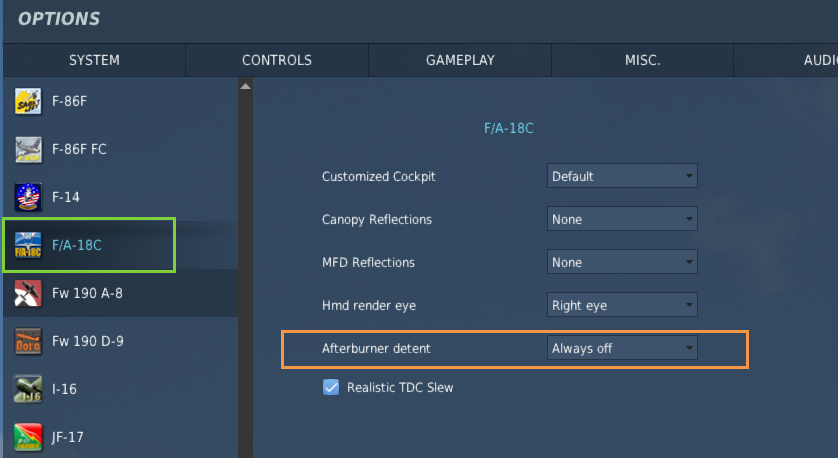This screenshot has width=838, height=458.
Task: Click the Afterburner detent label
Action: [376, 348]
